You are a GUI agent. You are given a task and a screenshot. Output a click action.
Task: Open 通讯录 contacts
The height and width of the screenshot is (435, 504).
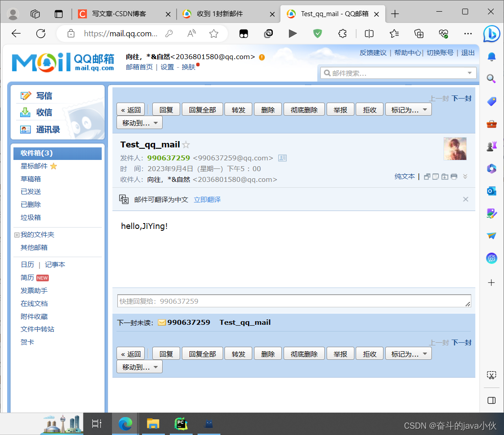point(48,129)
